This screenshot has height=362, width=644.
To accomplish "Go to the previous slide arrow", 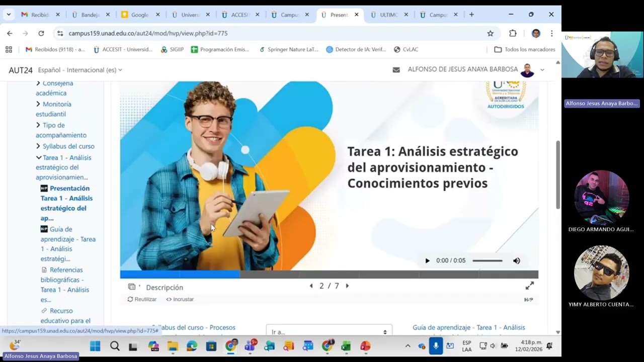I will point(311,286).
